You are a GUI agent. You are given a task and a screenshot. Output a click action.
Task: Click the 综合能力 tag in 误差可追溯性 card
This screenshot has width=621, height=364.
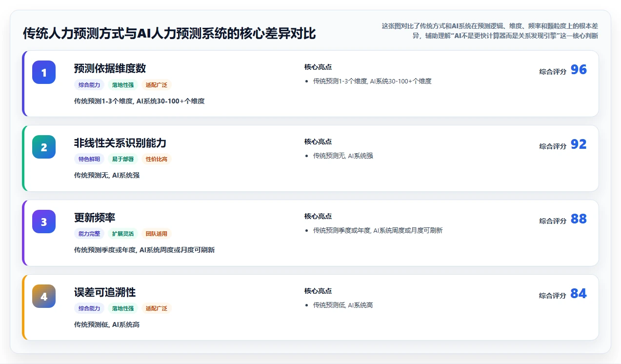coord(89,308)
